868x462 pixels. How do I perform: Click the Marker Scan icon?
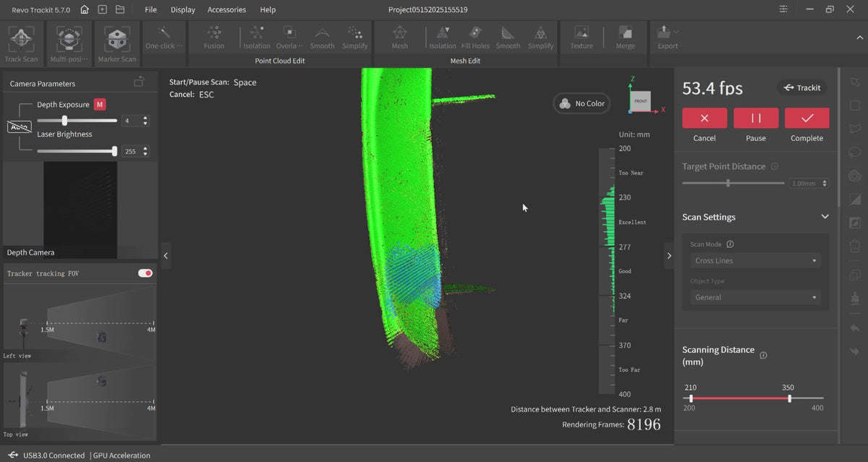click(117, 40)
